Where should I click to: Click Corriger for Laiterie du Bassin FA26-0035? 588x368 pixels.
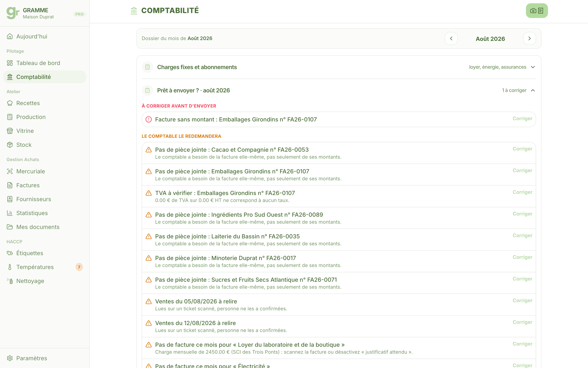tap(522, 235)
